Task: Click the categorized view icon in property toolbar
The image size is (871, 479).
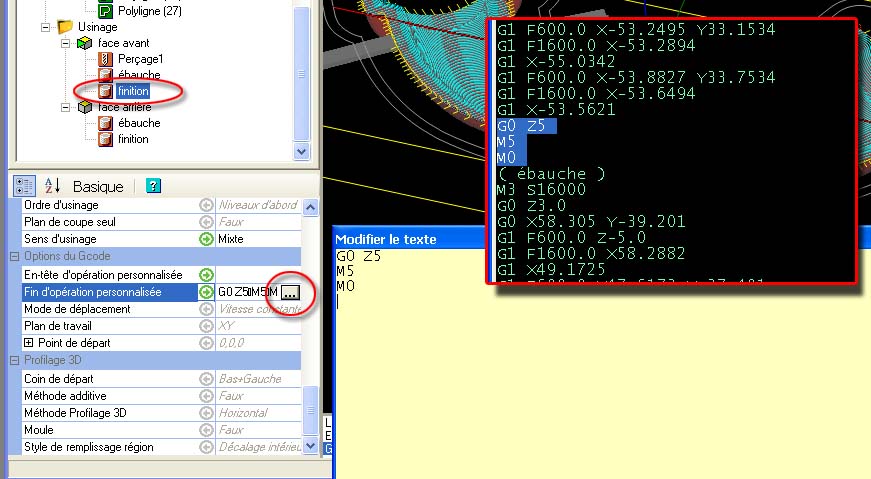Action: tap(26, 186)
